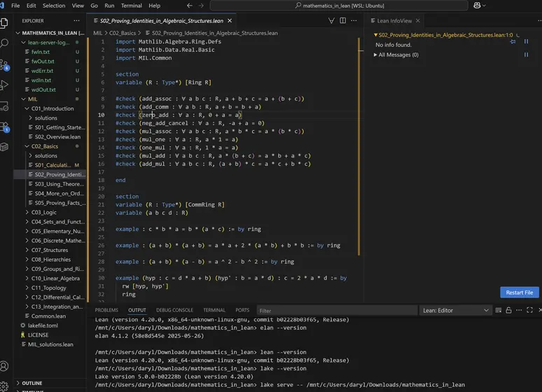The image size is (542, 392).
Task: Pause updating of All Messages section
Action: point(526,55)
